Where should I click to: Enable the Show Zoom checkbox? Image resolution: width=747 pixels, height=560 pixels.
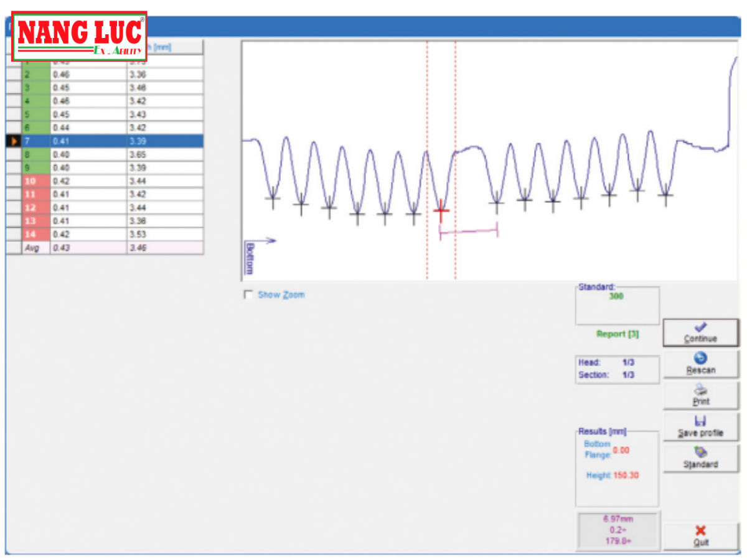pyautogui.click(x=248, y=295)
